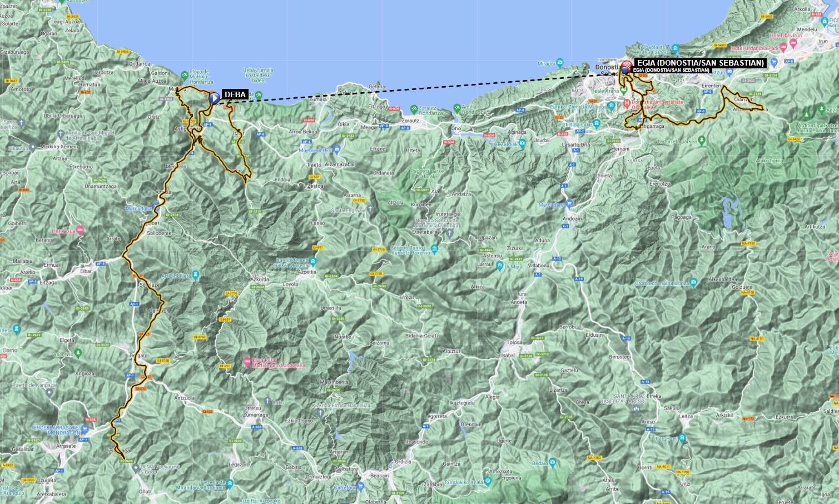Click the blue start marker at Deba
Image resolution: width=839 pixels, height=504 pixels.
[x=214, y=98]
